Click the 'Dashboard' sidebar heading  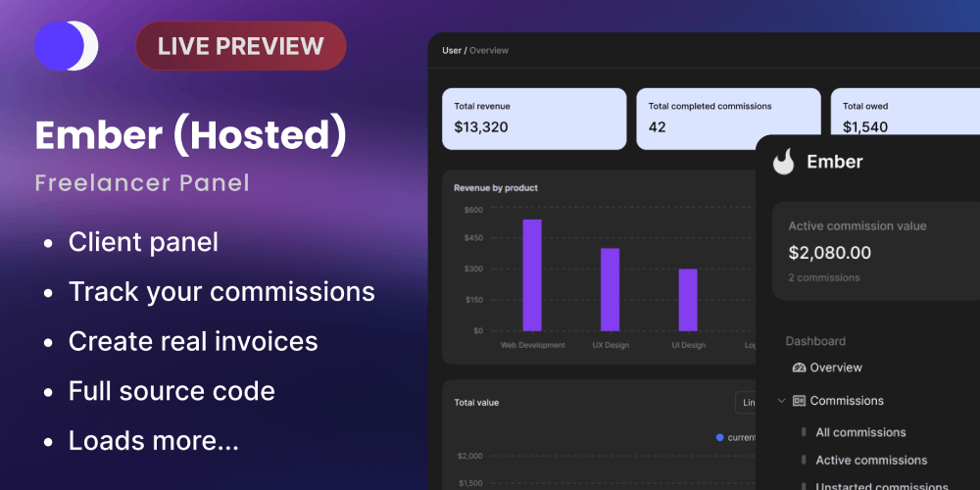(x=815, y=341)
